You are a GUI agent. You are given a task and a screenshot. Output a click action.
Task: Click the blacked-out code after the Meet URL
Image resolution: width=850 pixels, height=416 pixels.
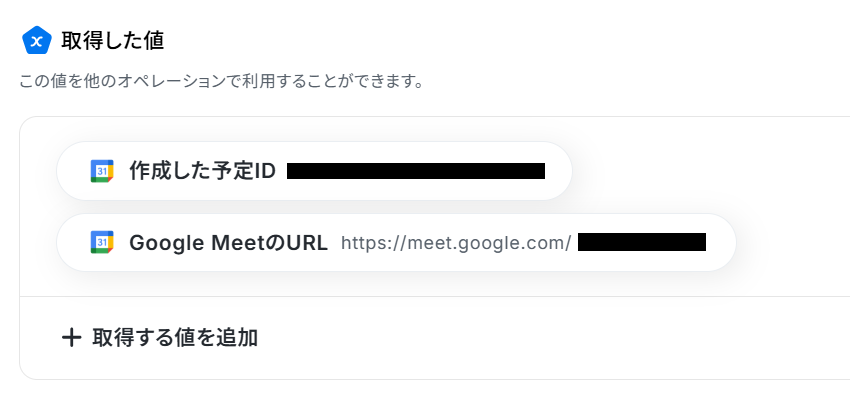[x=641, y=242]
